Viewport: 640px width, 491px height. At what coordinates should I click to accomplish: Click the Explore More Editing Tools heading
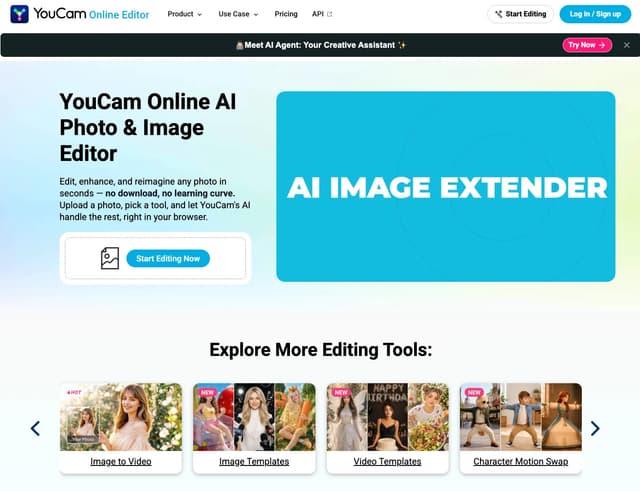(x=320, y=350)
